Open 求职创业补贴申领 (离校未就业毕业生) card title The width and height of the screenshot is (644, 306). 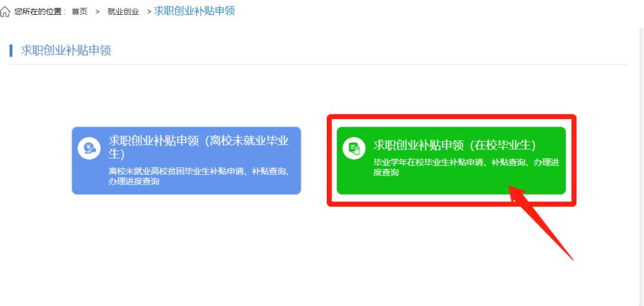[x=199, y=147]
